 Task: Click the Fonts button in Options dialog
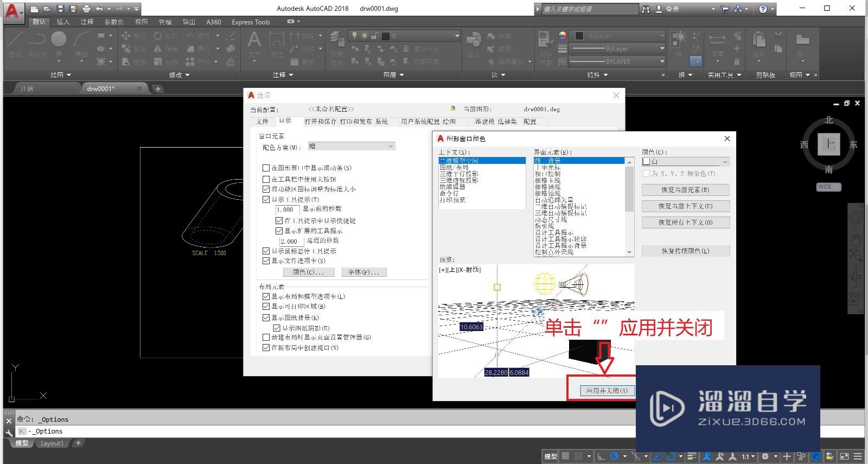(x=363, y=272)
